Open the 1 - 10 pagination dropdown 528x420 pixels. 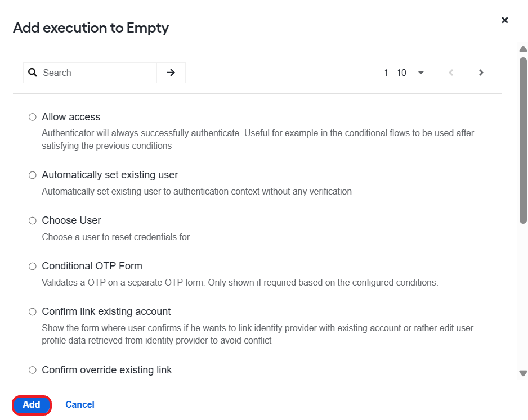click(404, 73)
